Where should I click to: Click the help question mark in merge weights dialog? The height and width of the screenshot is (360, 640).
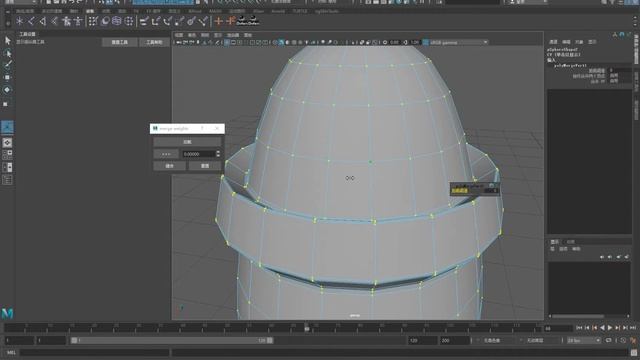coord(202,128)
